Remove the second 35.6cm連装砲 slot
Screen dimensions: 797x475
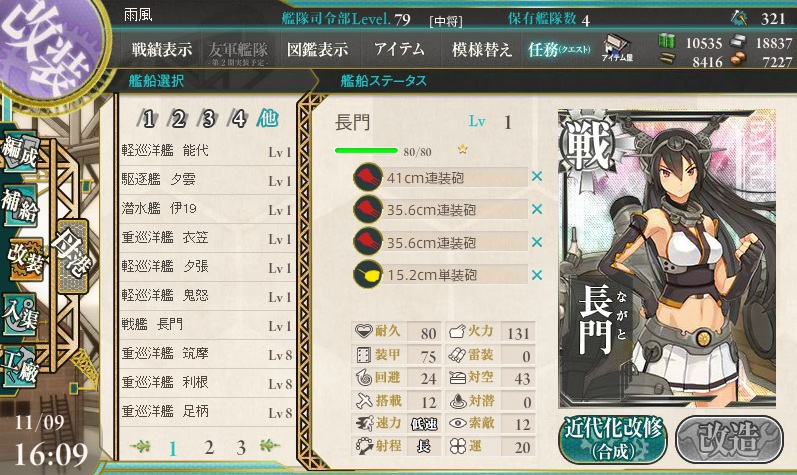point(537,242)
